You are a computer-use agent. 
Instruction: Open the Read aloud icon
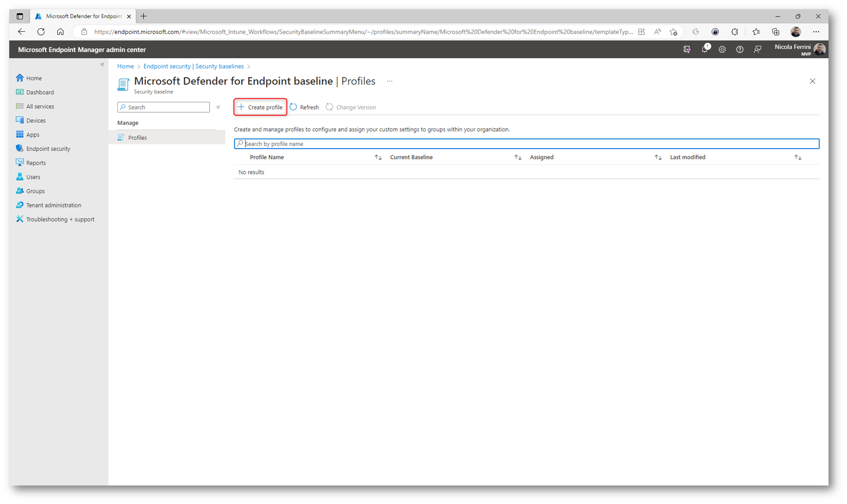pos(658,32)
